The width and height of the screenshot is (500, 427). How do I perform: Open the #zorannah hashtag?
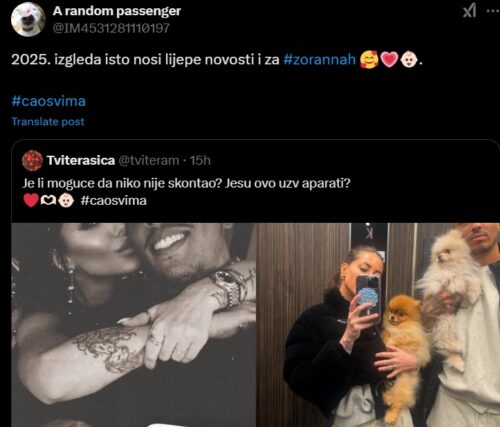click(x=320, y=60)
